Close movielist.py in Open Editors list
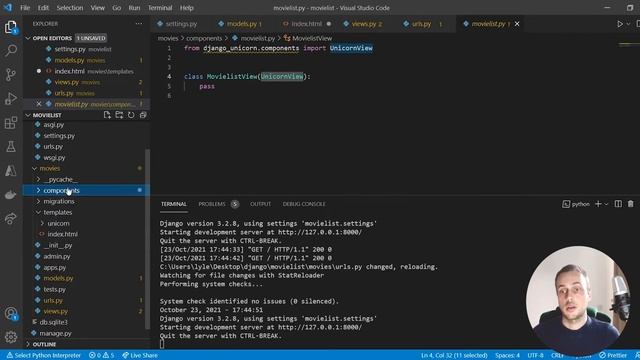 pyautogui.click(x=39, y=104)
